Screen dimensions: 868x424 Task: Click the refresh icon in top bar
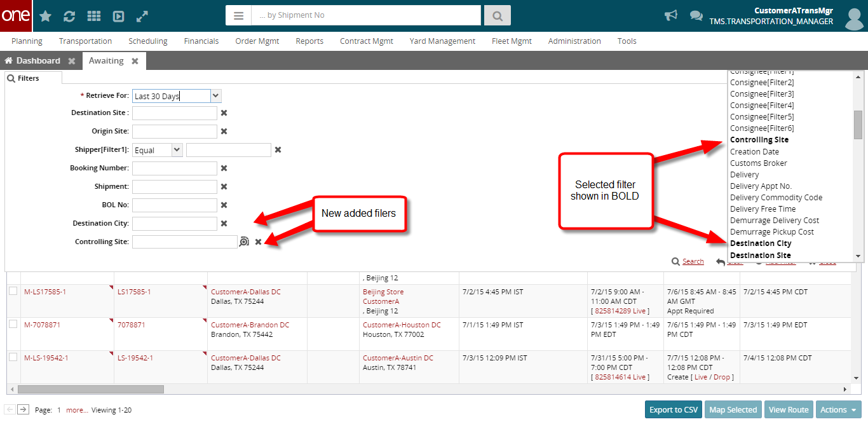69,16
